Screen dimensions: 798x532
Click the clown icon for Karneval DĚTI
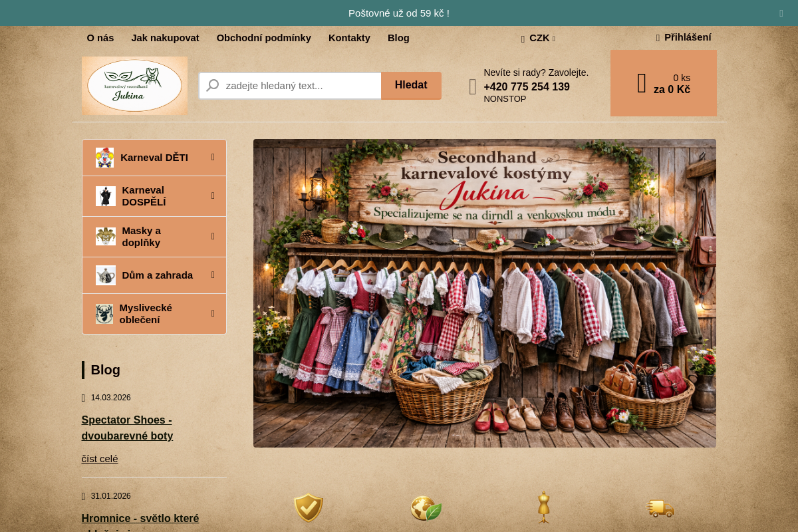tap(104, 158)
